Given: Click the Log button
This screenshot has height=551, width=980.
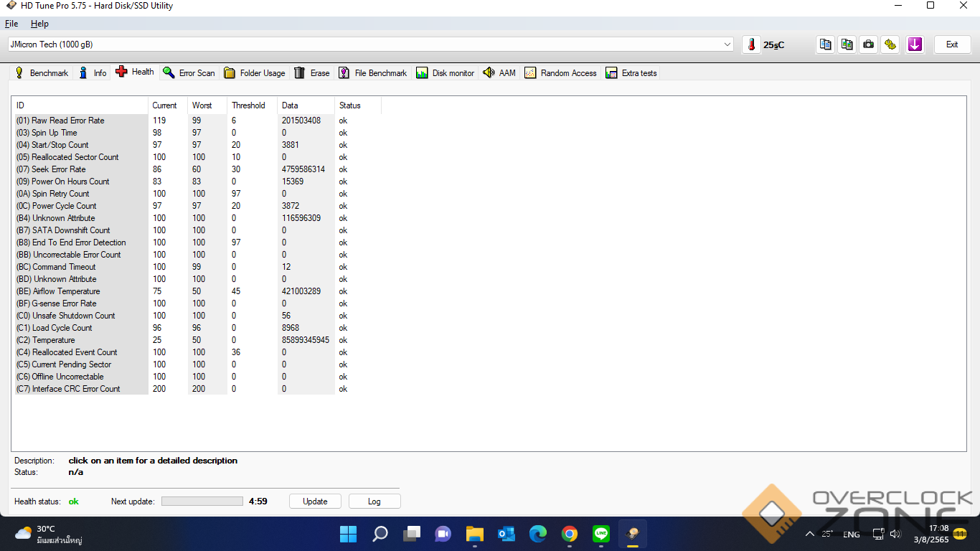Looking at the screenshot, I should point(374,501).
